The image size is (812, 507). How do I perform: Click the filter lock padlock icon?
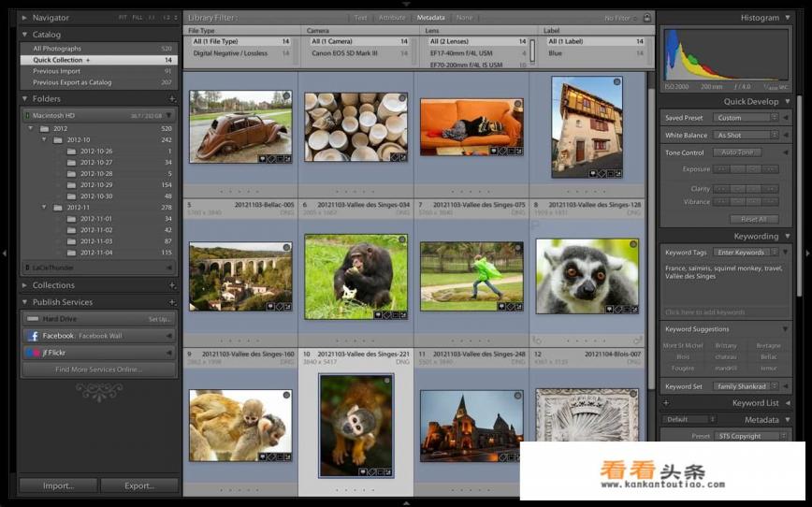(646, 18)
